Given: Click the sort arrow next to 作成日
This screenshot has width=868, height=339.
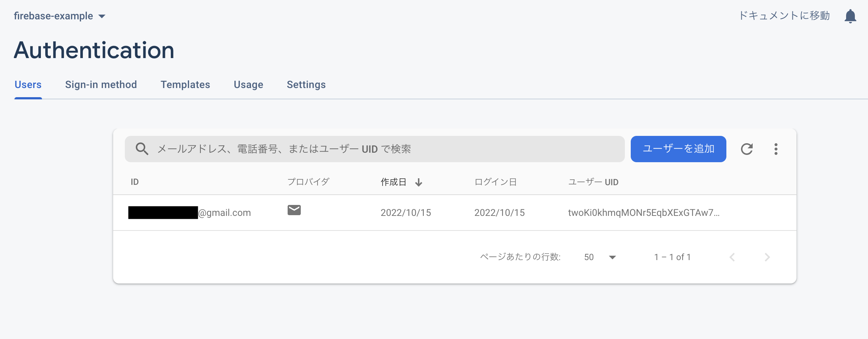Looking at the screenshot, I should [x=419, y=182].
